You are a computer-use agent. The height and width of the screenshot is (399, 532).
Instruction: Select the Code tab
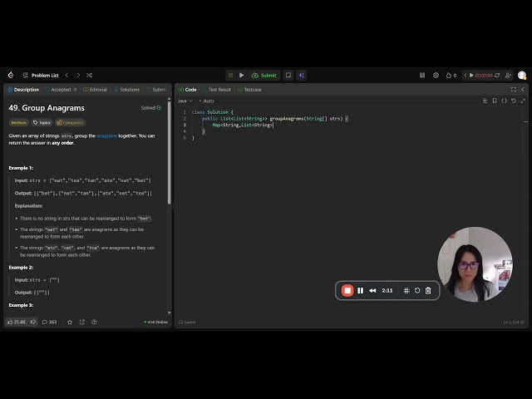[x=187, y=90]
